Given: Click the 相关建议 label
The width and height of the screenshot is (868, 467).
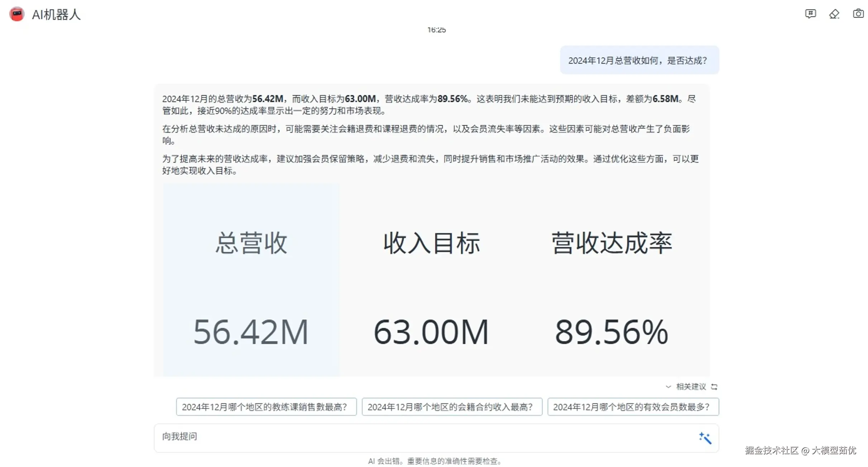Looking at the screenshot, I should (691, 386).
